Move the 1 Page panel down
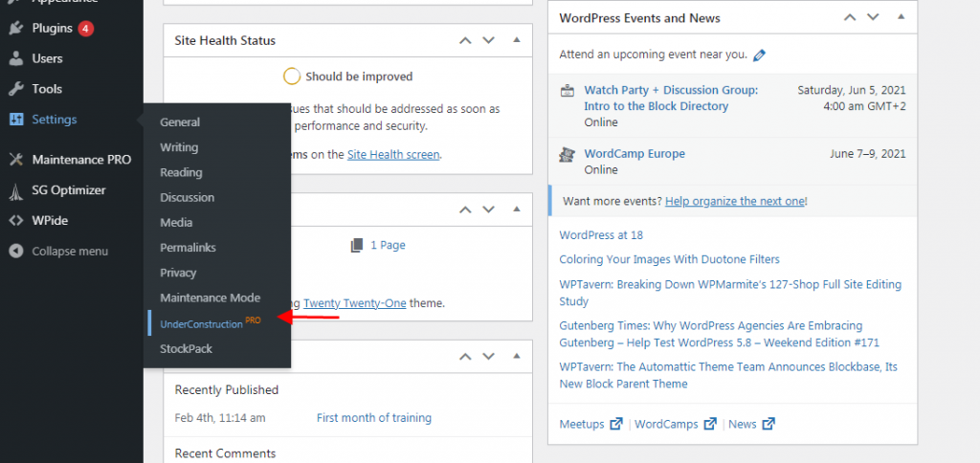The image size is (980, 463). [x=489, y=209]
